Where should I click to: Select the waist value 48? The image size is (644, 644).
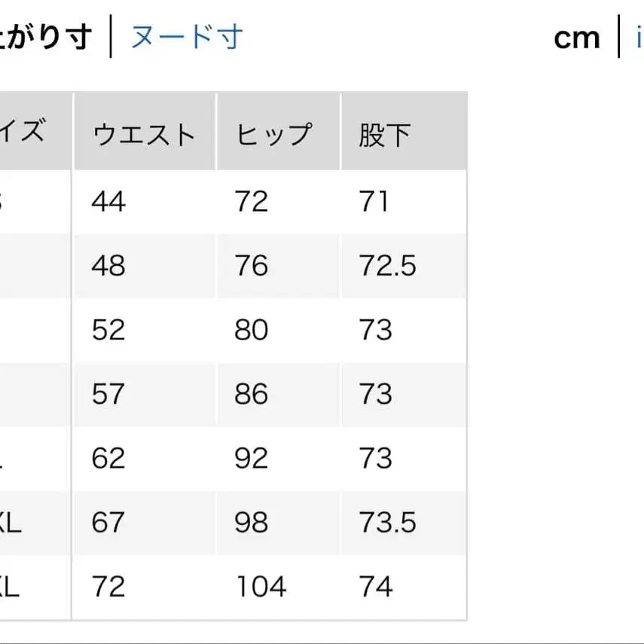(x=107, y=266)
